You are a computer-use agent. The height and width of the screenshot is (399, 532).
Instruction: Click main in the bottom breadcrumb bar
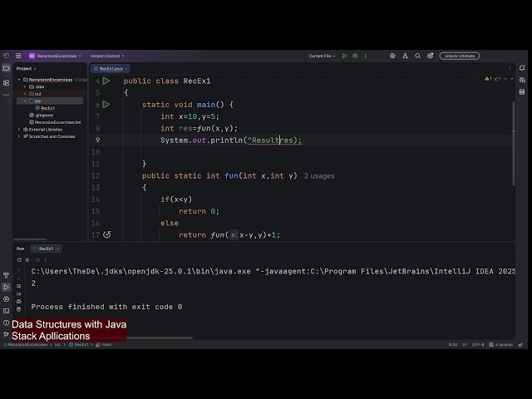104,345
